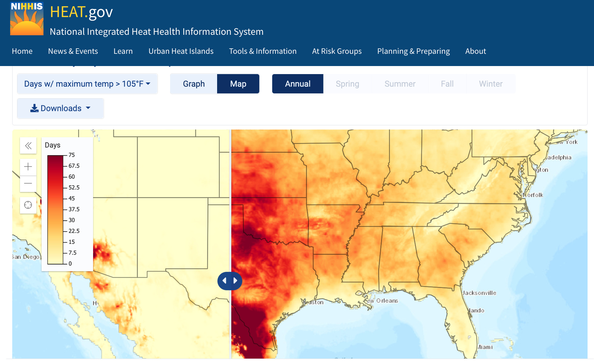Click the map swipe handle arrows
Image resolution: width=594 pixels, height=364 pixels.
click(230, 281)
